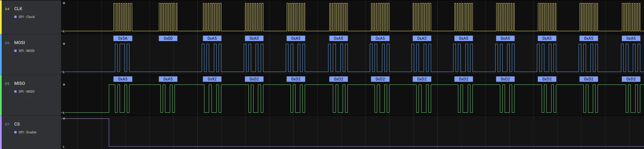Click the green color strip of MISO channel

pos(1,95)
